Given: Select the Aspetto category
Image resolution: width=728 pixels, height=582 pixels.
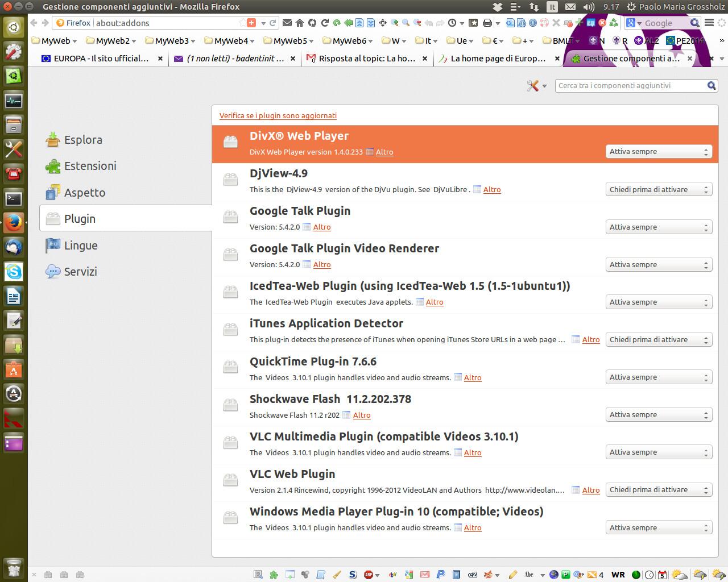Looking at the screenshot, I should pos(126,193).
